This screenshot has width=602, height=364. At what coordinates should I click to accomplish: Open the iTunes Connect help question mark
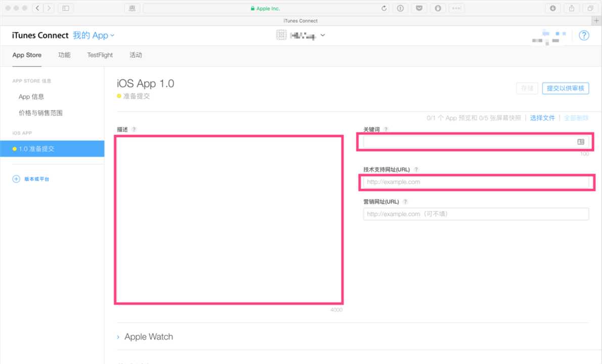(584, 36)
